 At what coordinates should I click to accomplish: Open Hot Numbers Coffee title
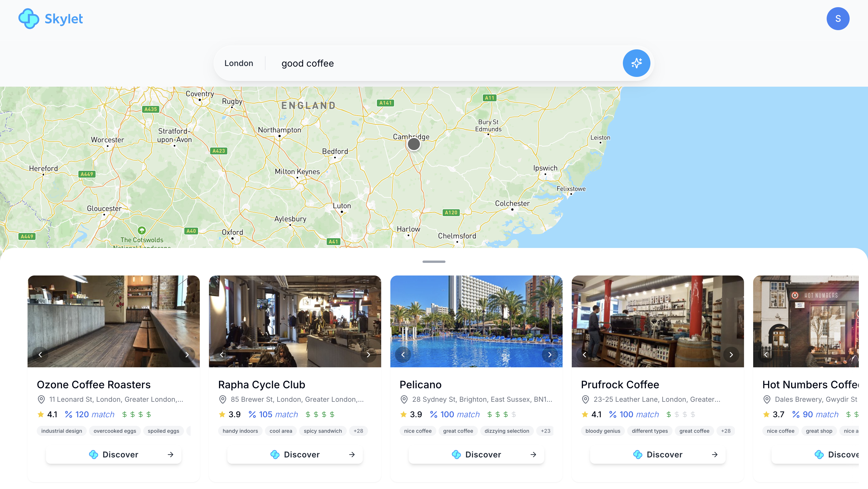click(810, 385)
